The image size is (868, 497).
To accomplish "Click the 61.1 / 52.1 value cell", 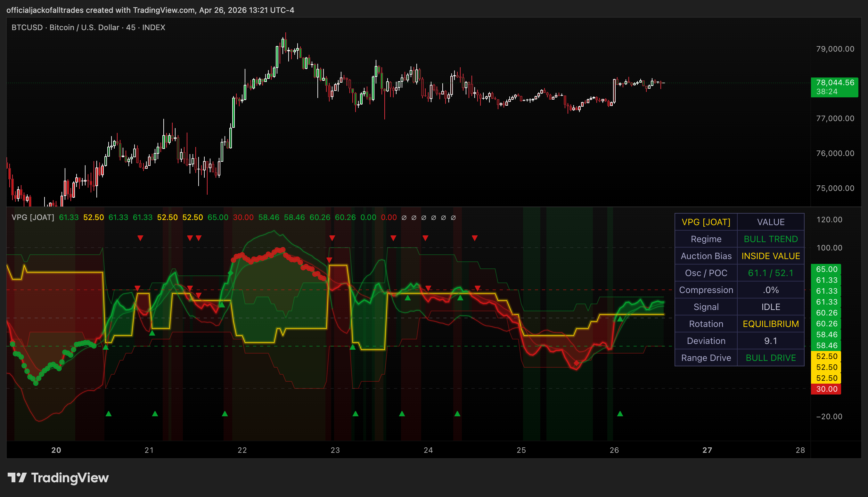I will click(771, 273).
